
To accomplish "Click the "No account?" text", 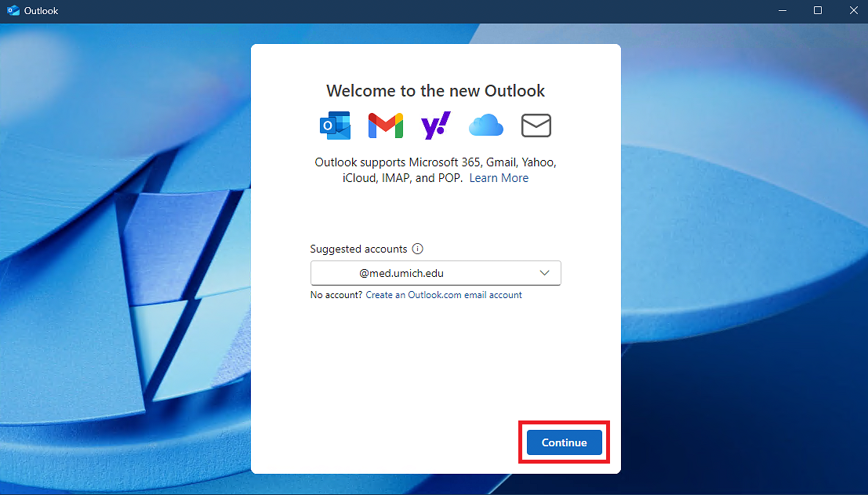I will (x=336, y=295).
